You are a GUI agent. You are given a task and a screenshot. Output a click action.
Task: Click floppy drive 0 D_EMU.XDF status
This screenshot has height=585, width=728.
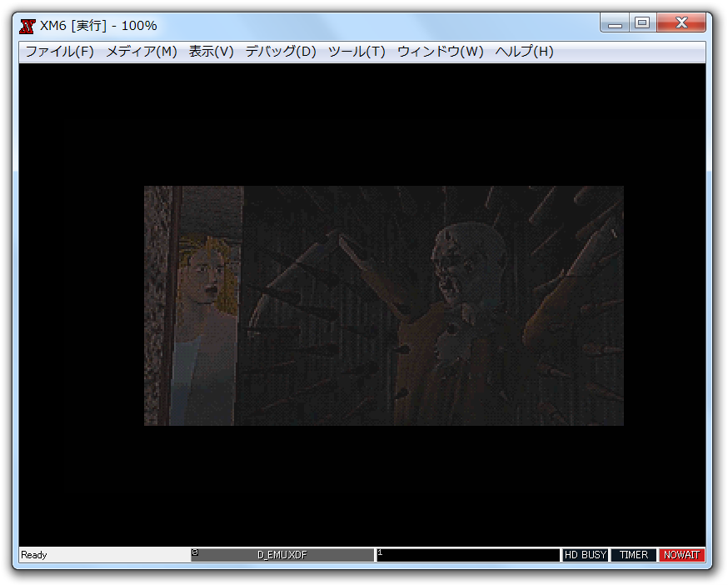coord(282,555)
